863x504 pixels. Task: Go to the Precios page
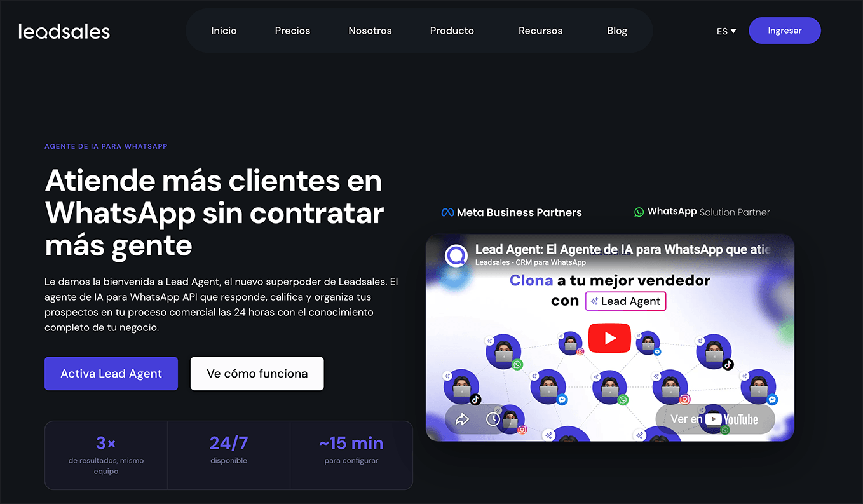292,31
